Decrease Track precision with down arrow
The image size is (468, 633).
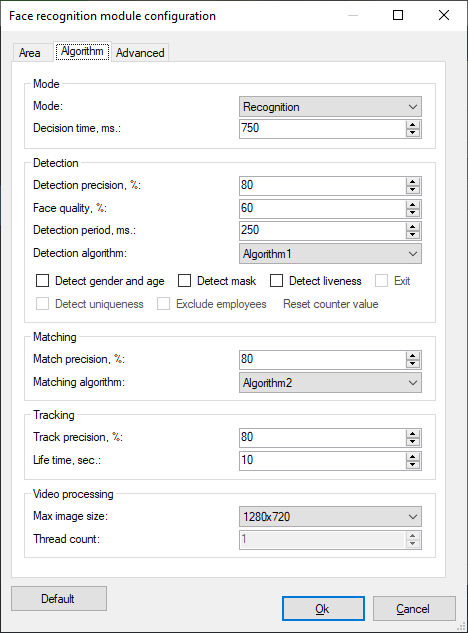click(x=412, y=442)
